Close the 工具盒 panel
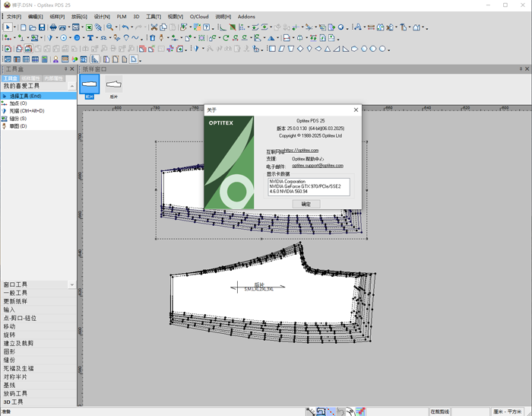This screenshot has height=416, width=532. (x=72, y=69)
